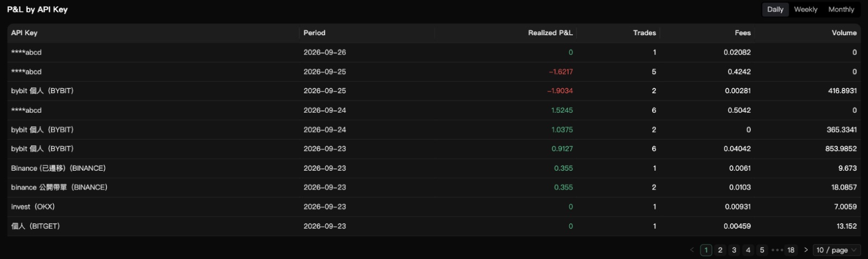Click the volume value 853.9852
Image resolution: width=868 pixels, height=259 pixels.
pos(841,149)
